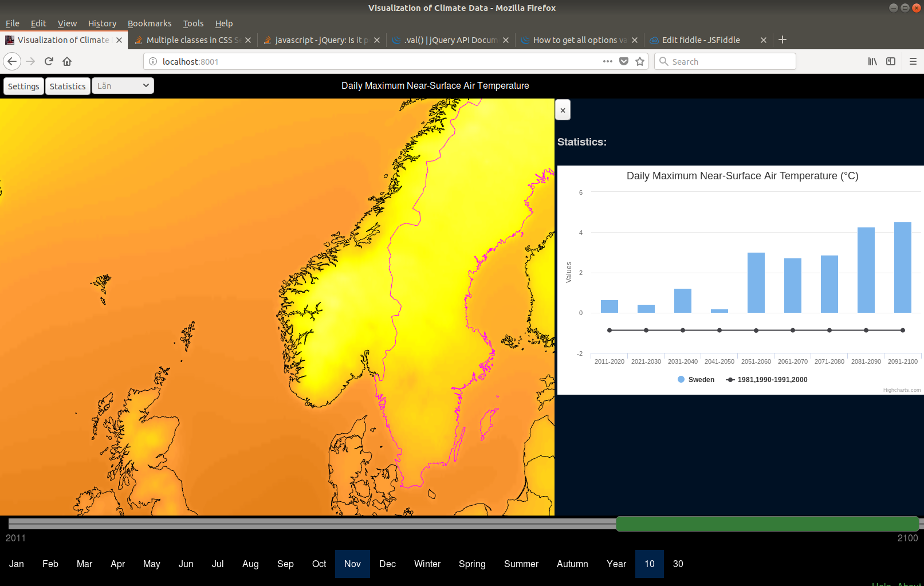Bookmark this page with the star

pyautogui.click(x=640, y=61)
